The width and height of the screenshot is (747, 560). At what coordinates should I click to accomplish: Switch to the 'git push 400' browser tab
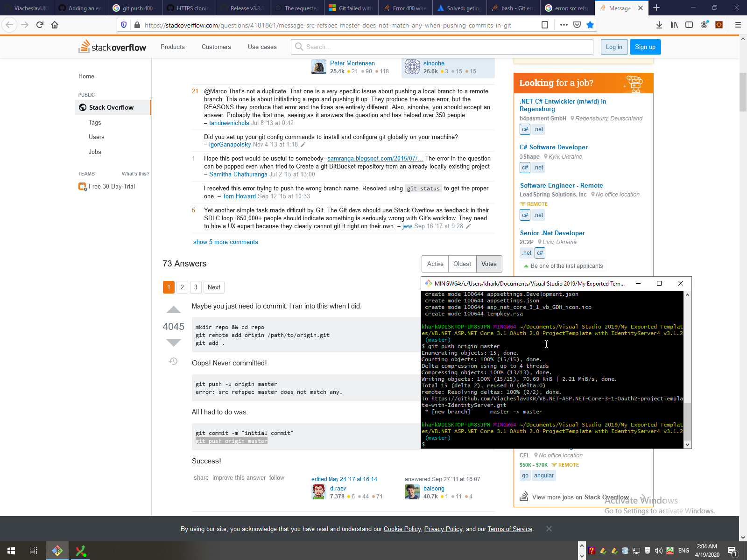[135, 8]
